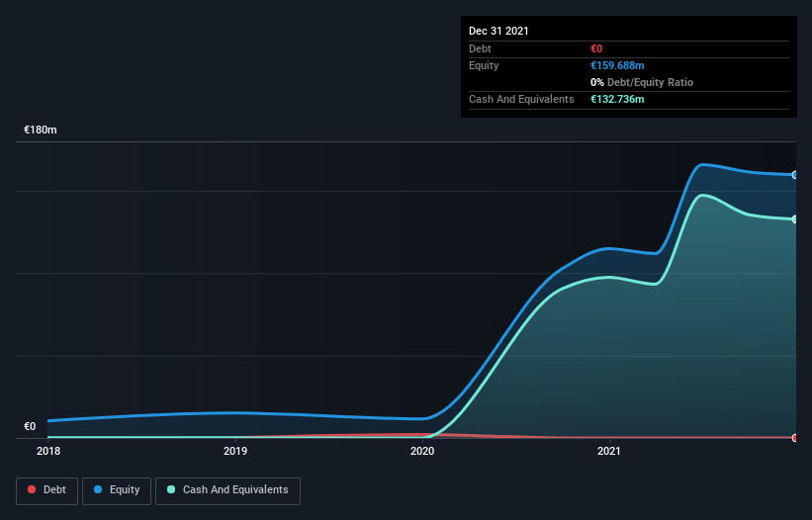Click the 2019 x-axis label
812x520 pixels.
[x=235, y=451]
